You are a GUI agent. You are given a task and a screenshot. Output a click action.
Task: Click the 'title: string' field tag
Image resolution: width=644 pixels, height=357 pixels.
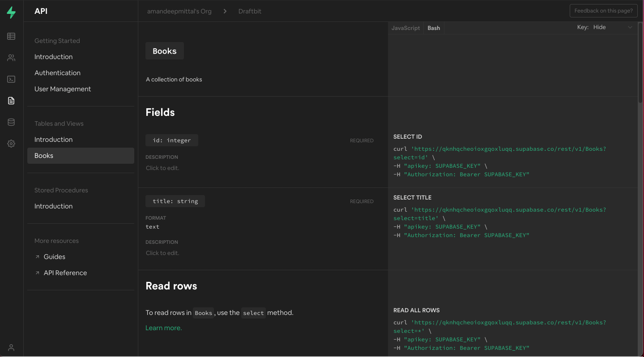[175, 201]
